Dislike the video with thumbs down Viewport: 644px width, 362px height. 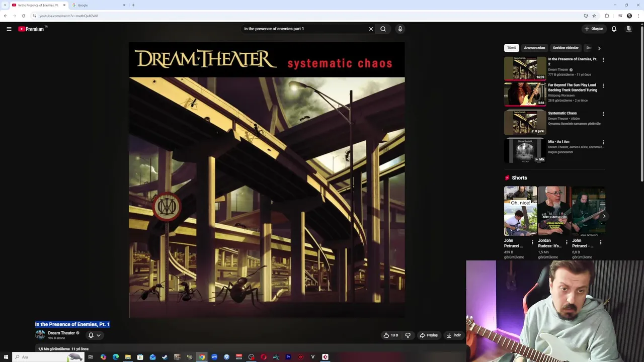pos(408,335)
